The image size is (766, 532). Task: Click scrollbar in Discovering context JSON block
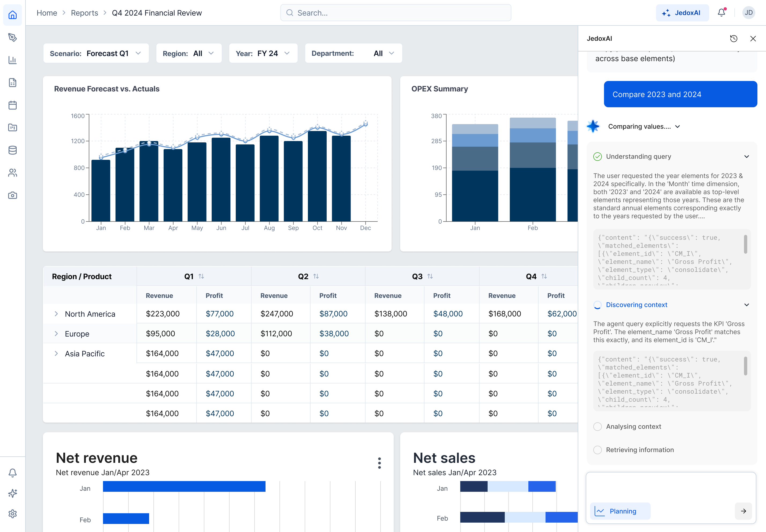tap(745, 366)
